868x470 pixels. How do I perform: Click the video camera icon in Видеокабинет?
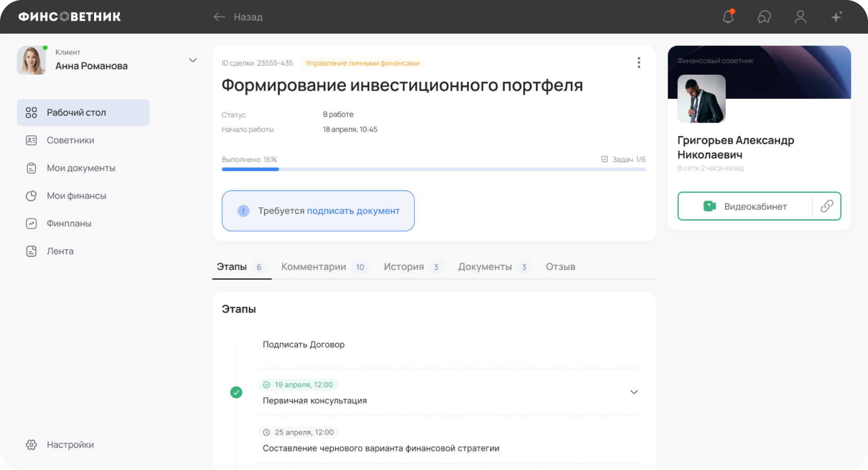(x=710, y=206)
